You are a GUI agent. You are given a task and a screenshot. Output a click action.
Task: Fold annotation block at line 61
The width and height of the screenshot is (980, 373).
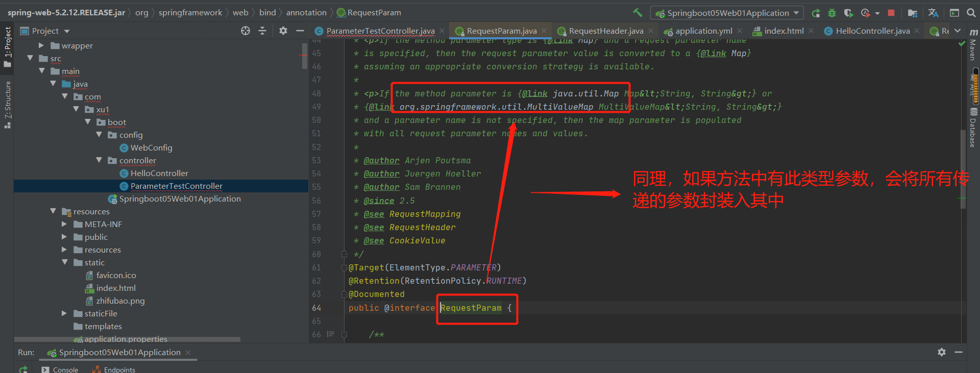(344, 267)
